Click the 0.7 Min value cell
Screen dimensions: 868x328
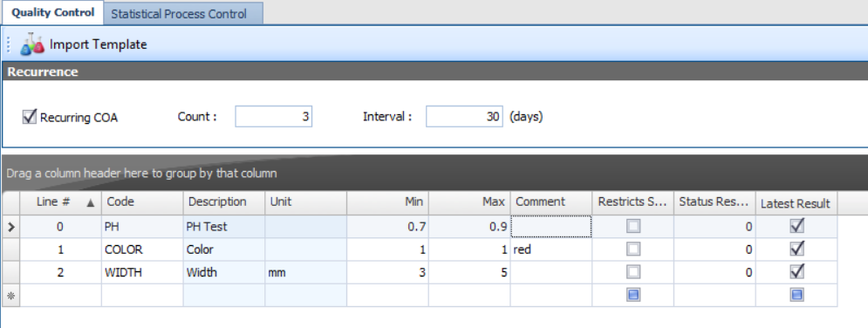pos(387,226)
